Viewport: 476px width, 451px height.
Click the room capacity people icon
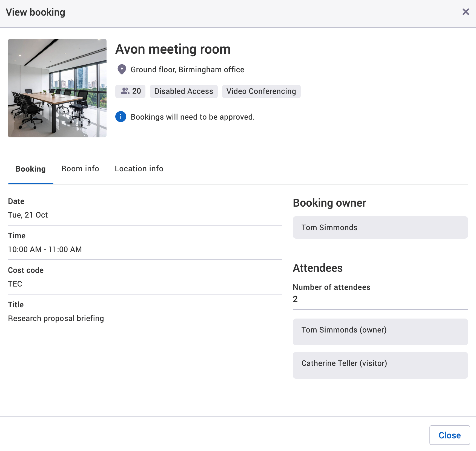(125, 91)
